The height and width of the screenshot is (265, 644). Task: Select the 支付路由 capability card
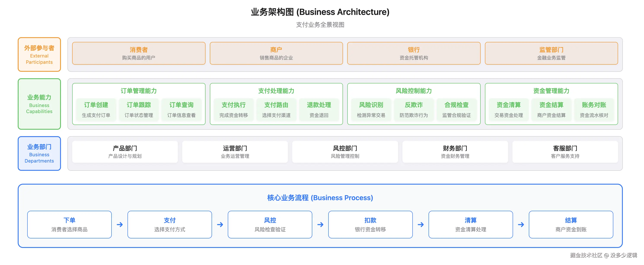click(x=276, y=110)
